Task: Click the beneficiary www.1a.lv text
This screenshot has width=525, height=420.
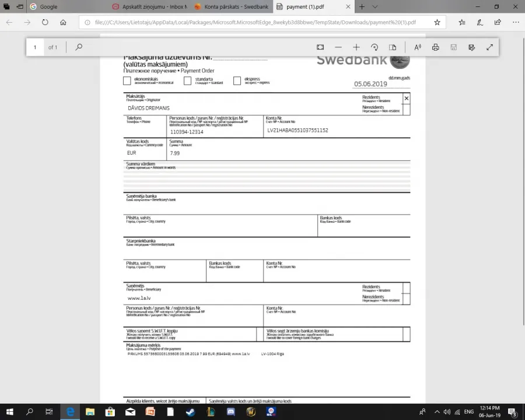Action: click(139, 298)
